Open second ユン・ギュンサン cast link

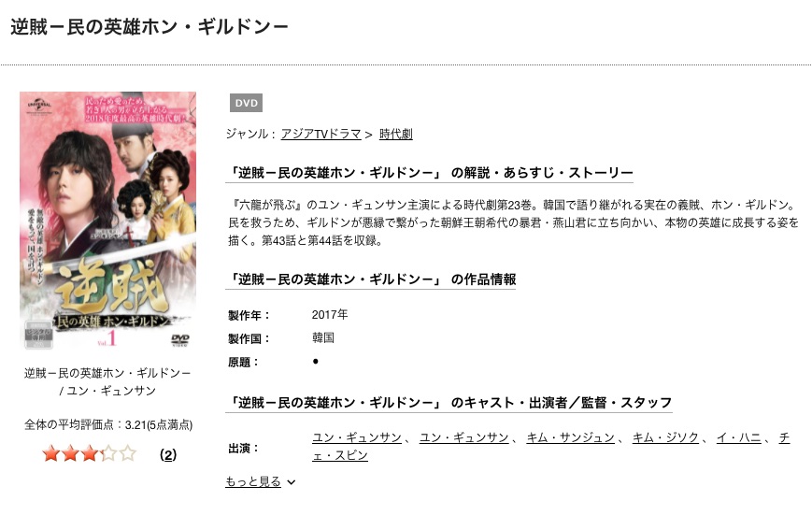pyautogui.click(x=464, y=437)
